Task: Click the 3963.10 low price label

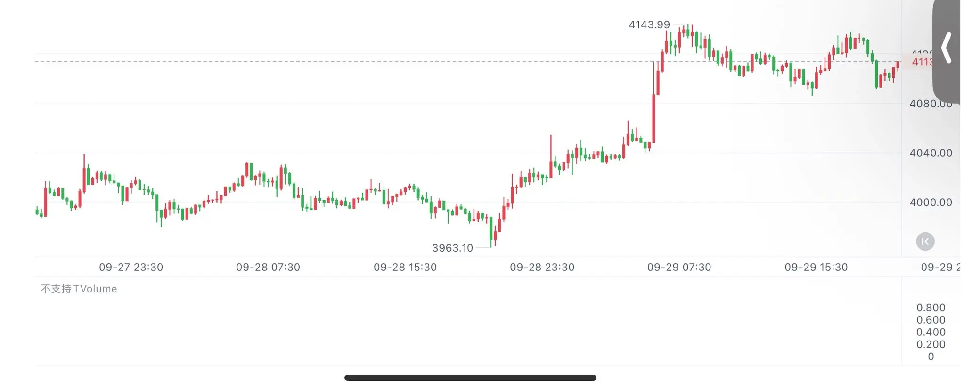Action: tap(452, 248)
